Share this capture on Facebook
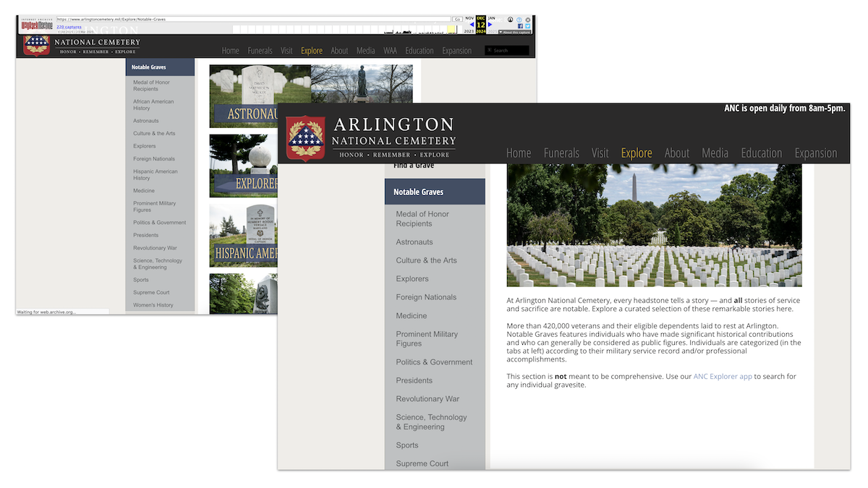Screen dimensions: 868x488 [520, 26]
